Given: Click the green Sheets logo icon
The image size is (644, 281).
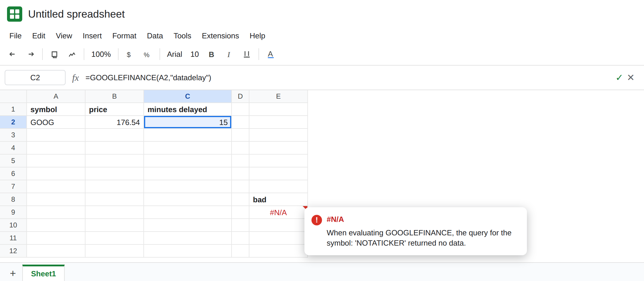Looking at the screenshot, I should coord(15,14).
